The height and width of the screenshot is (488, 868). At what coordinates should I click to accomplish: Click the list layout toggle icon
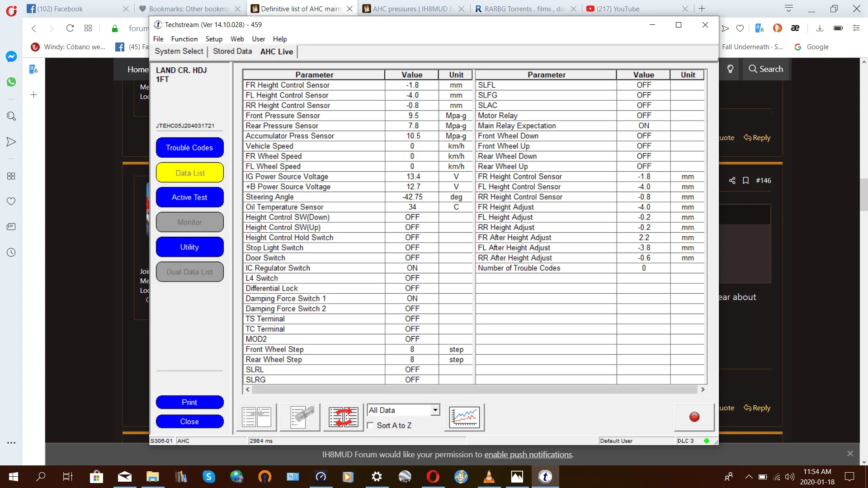pos(256,417)
